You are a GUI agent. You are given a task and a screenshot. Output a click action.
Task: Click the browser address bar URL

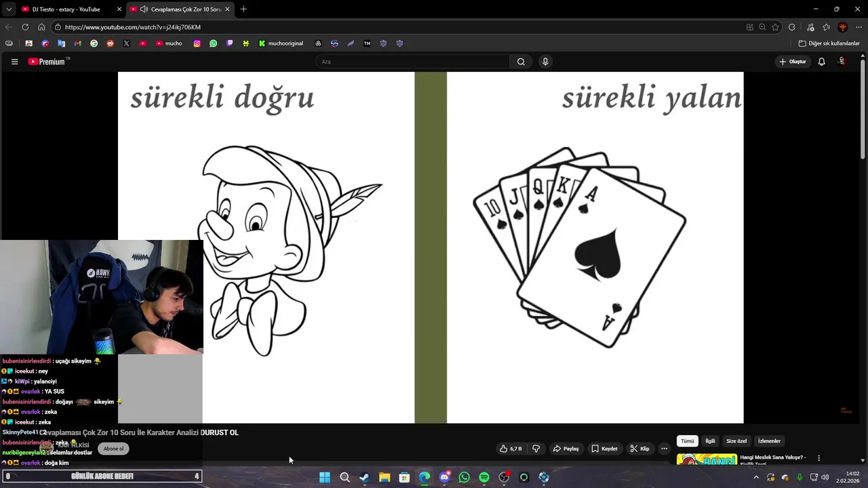[133, 27]
